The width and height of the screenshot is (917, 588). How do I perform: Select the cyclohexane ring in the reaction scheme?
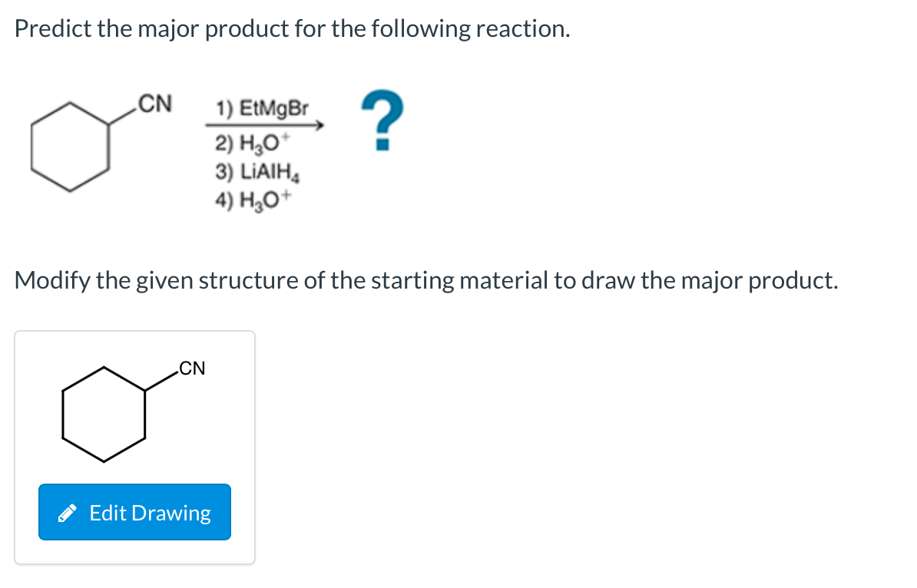70,144
